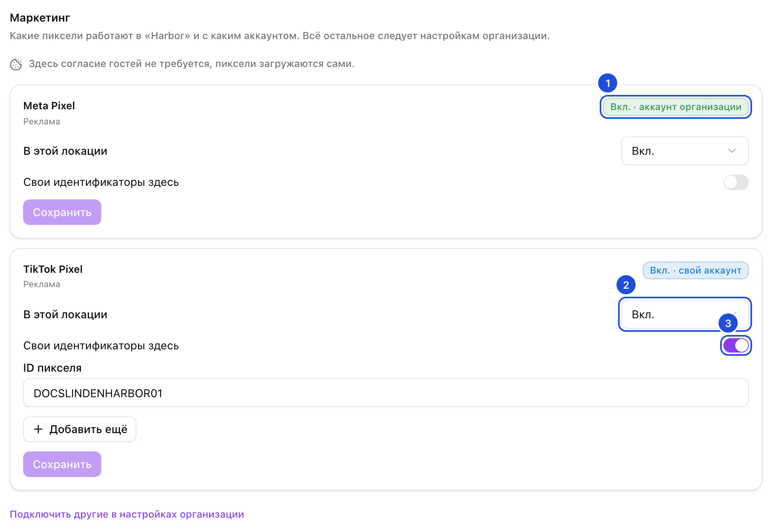This screenshot has height=532, width=772.
Task: Click Сохранить in the Meta Pixel card
Action: pyautogui.click(x=62, y=212)
